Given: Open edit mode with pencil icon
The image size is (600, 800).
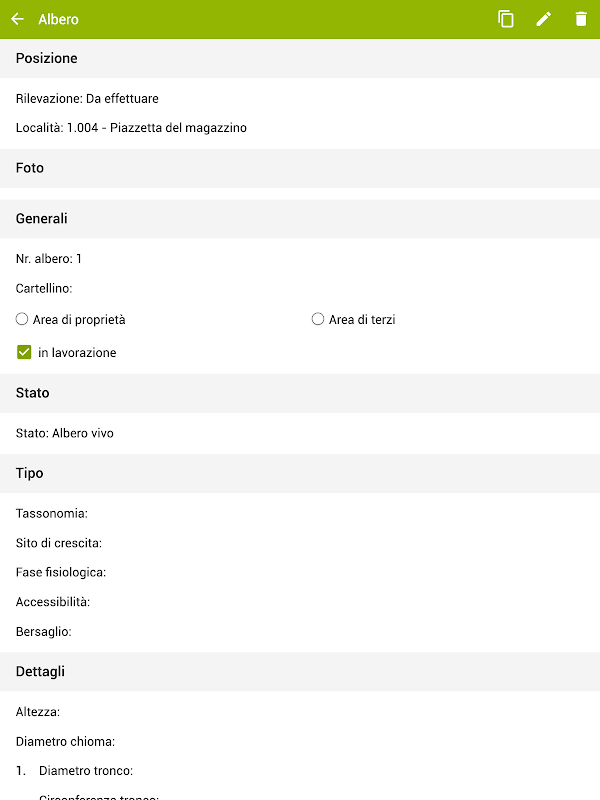Looking at the screenshot, I should click(544, 19).
